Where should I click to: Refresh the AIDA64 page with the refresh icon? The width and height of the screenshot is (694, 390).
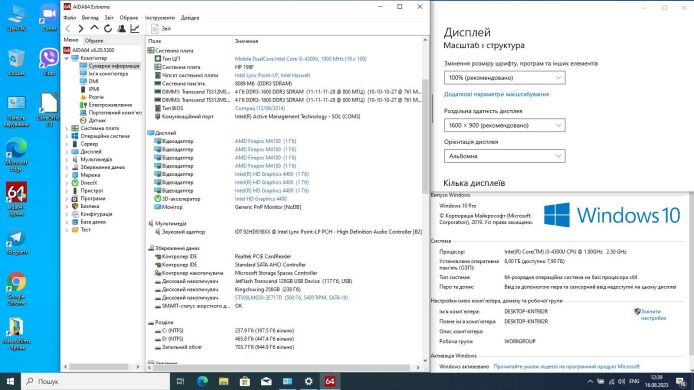point(108,29)
